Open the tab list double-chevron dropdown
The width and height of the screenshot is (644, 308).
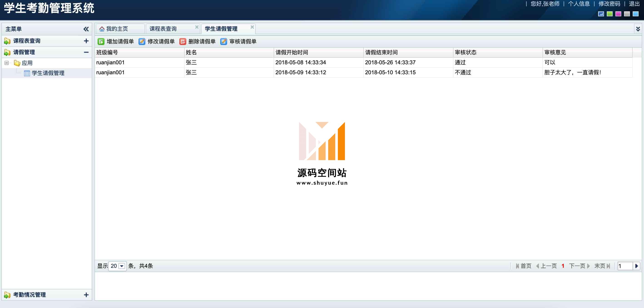pyautogui.click(x=638, y=29)
